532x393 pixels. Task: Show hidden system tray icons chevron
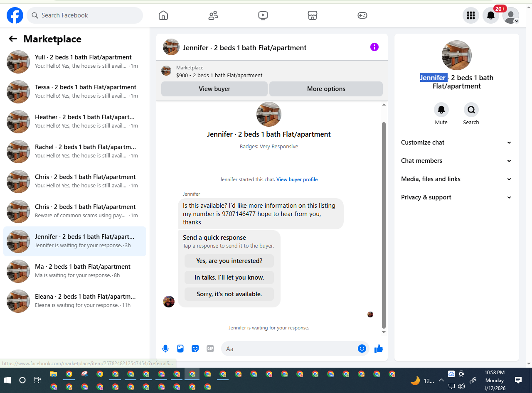pyautogui.click(x=441, y=380)
